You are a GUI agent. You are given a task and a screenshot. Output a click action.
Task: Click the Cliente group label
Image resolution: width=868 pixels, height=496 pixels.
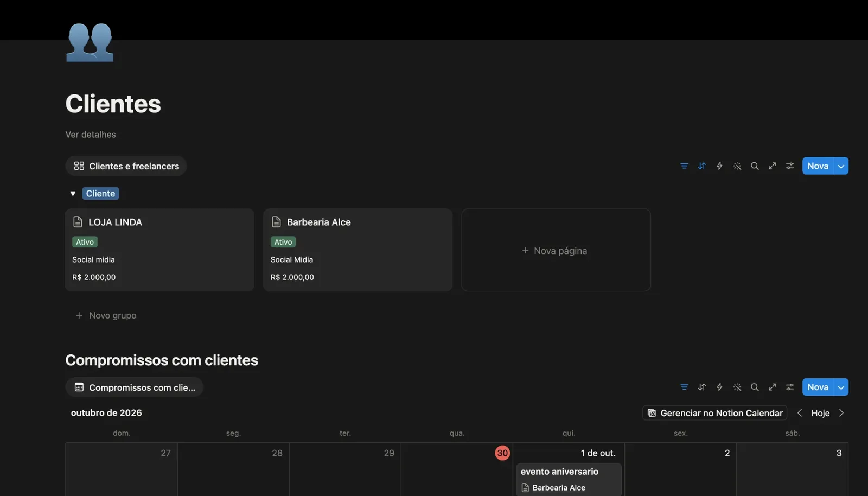[100, 194]
